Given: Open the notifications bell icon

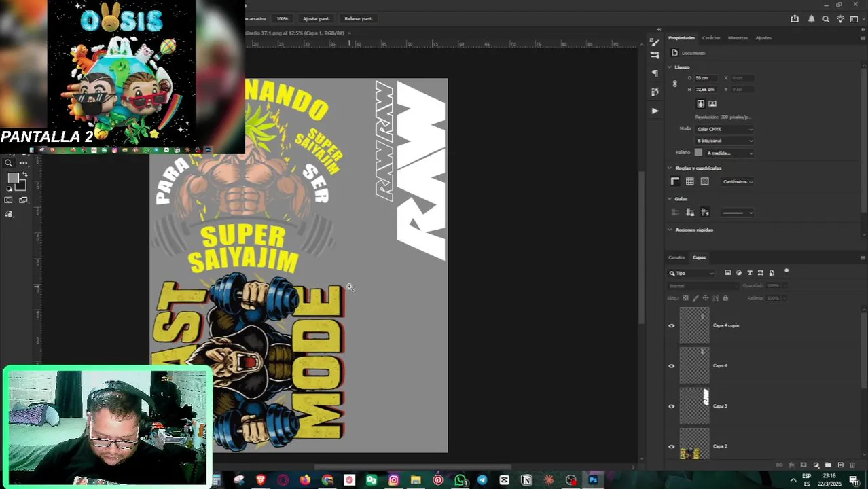Looking at the screenshot, I should [x=811, y=19].
